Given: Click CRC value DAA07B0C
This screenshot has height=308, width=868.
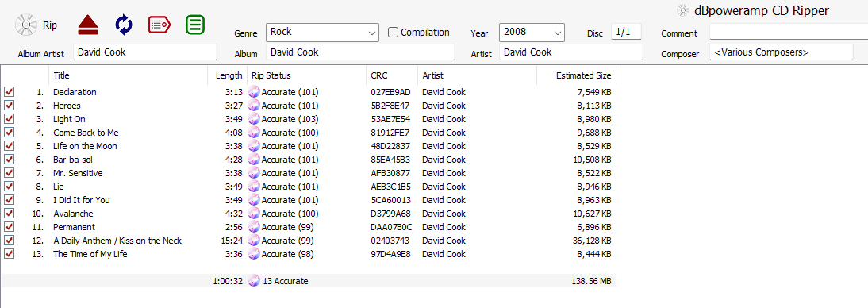Looking at the screenshot, I should [x=391, y=227].
